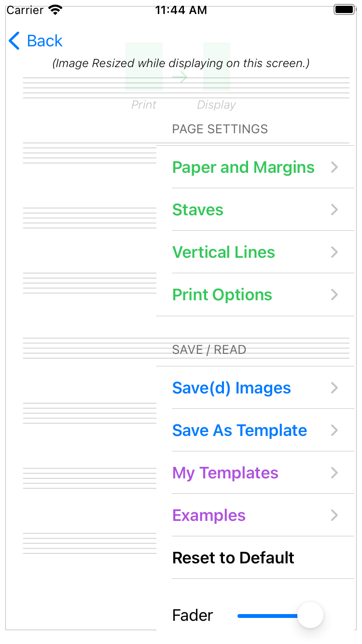This screenshot has width=362, height=644.
Task: Go Back to previous screen
Action: point(36,41)
